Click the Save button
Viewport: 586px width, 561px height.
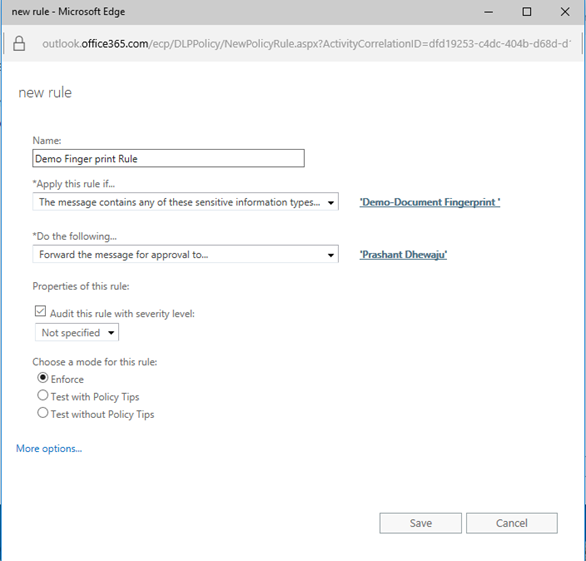pos(420,523)
